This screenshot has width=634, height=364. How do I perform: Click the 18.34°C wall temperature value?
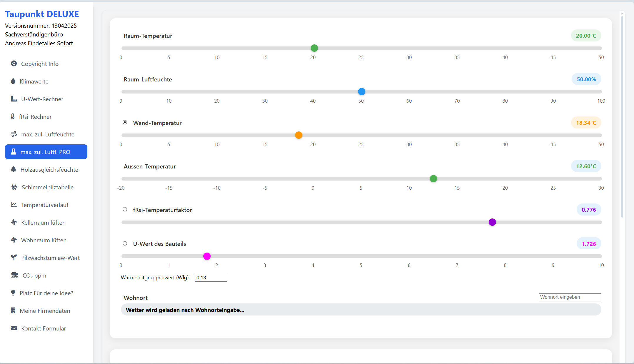point(586,123)
